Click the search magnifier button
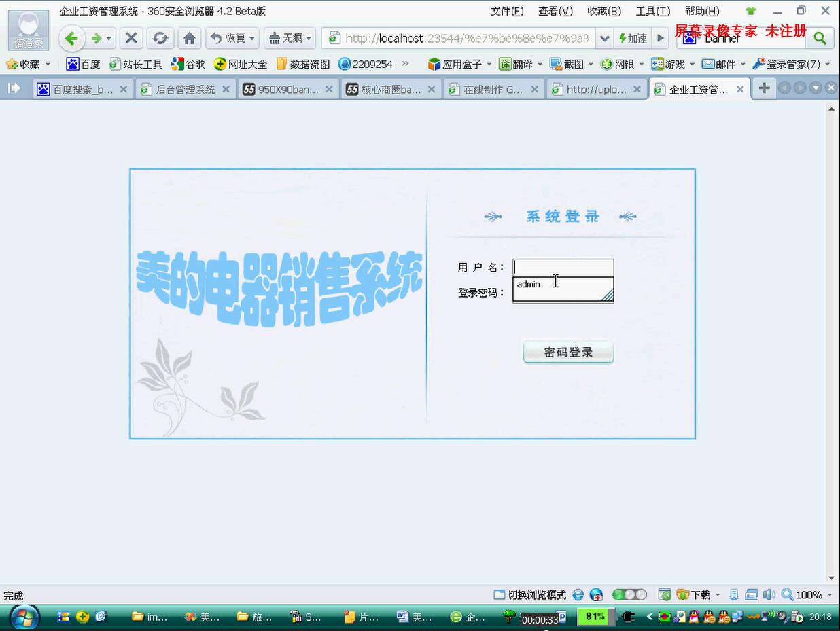Screen dimensions: 840x631 tap(820, 39)
